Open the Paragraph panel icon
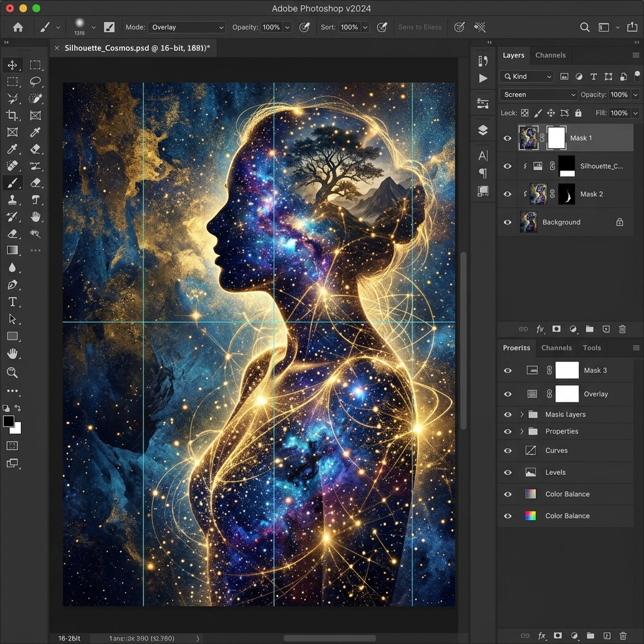 [484, 174]
